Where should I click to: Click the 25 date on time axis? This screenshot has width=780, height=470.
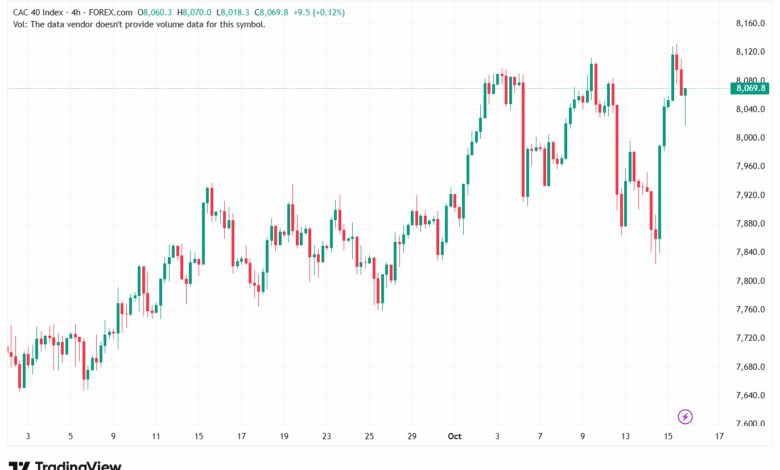click(369, 436)
